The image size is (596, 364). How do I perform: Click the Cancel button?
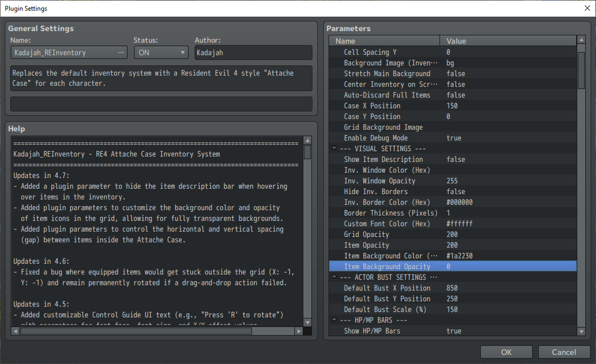564,352
